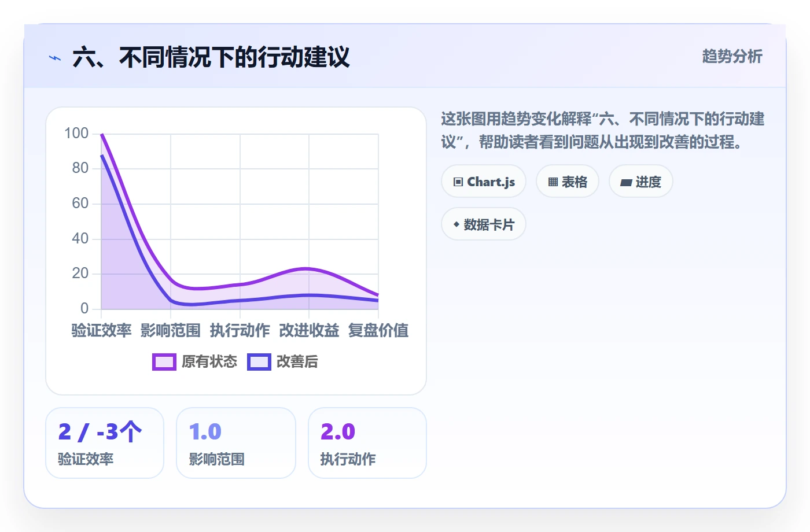Toggle the 原有状态 legend swatch
Viewport: 810px width, 532px height.
tap(164, 362)
